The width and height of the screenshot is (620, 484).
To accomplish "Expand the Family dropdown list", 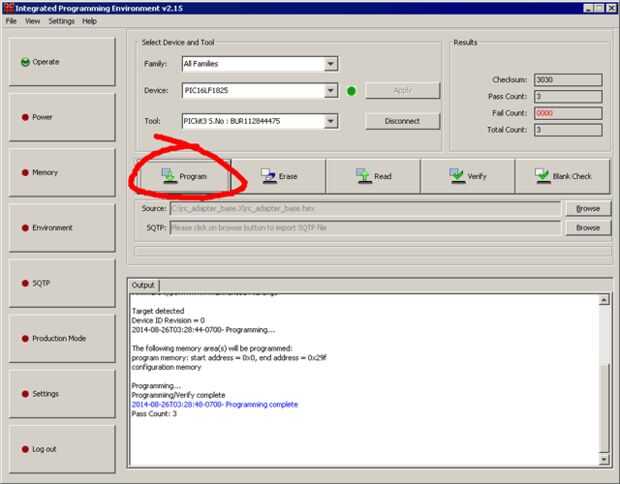I will (x=331, y=64).
